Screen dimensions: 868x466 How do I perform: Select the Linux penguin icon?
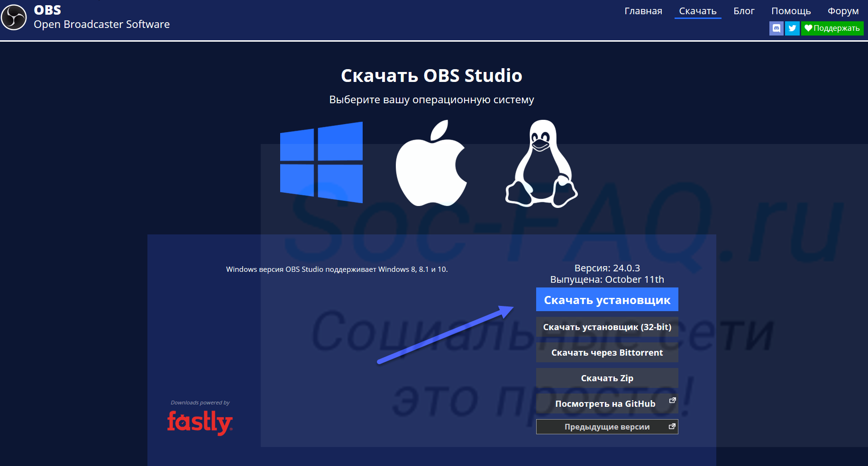click(541, 163)
